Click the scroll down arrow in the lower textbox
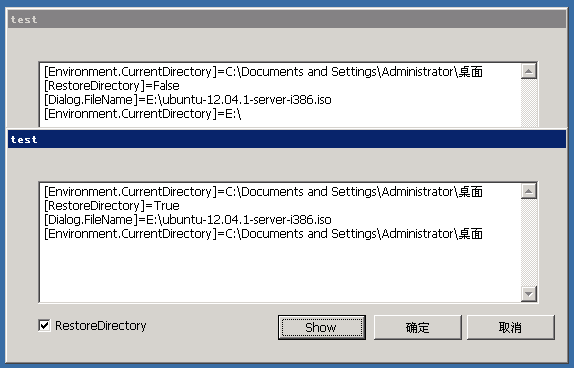Viewport: 574px width, 368px height. coord(529,294)
